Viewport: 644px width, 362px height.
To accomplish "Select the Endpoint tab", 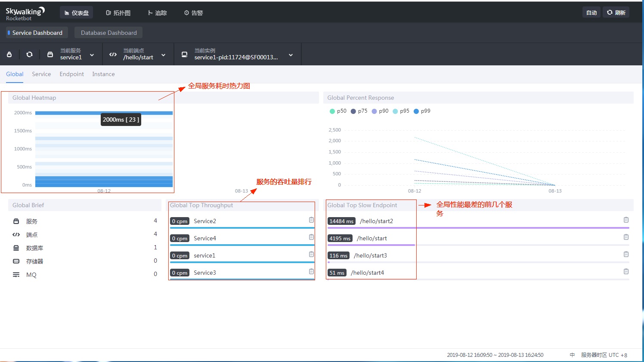I will tap(72, 74).
